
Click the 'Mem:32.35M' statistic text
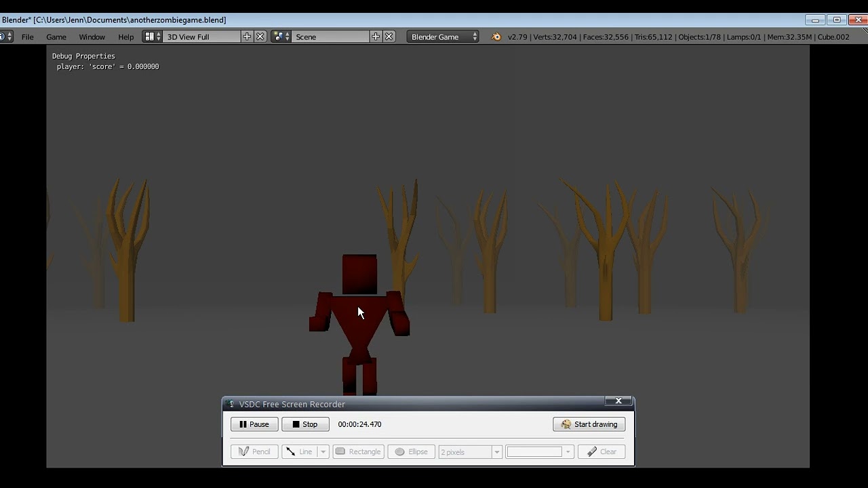pos(790,37)
